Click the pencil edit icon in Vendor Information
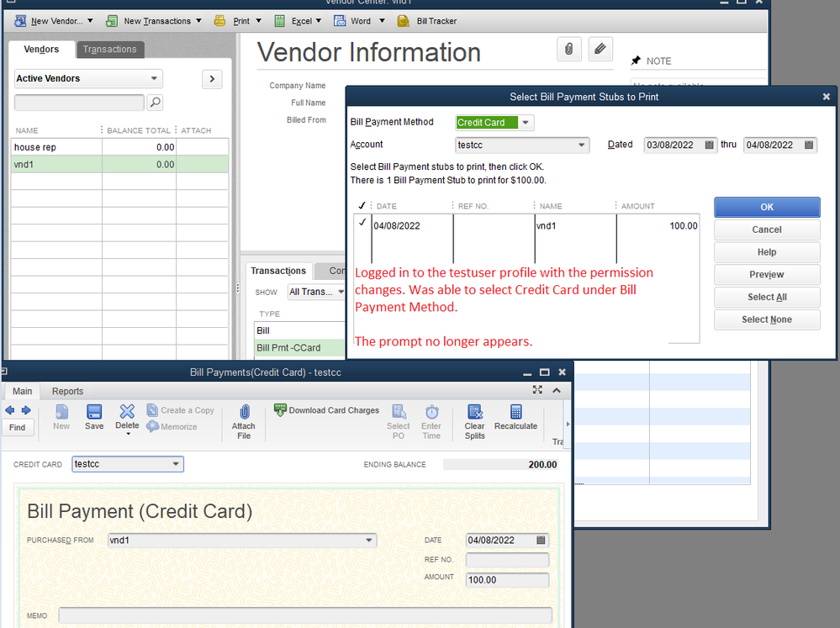The image size is (840, 628). point(600,50)
